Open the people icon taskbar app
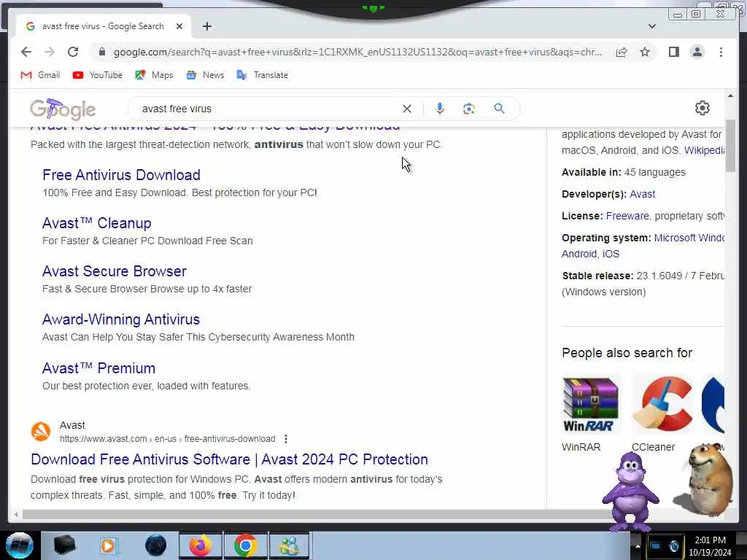This screenshot has width=747, height=560. [x=289, y=545]
